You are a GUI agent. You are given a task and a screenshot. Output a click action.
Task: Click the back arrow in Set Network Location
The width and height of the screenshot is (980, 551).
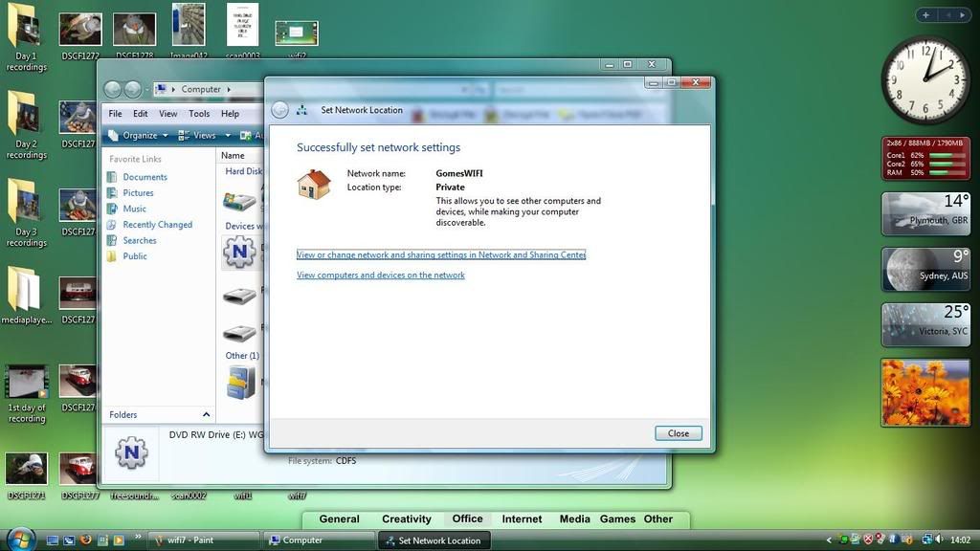[280, 110]
